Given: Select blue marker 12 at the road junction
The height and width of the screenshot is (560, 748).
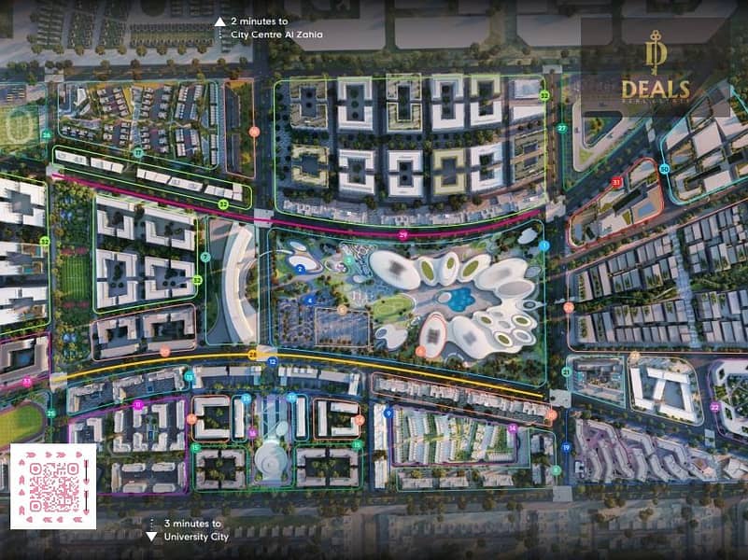Looking at the screenshot, I should pyautogui.click(x=272, y=360).
